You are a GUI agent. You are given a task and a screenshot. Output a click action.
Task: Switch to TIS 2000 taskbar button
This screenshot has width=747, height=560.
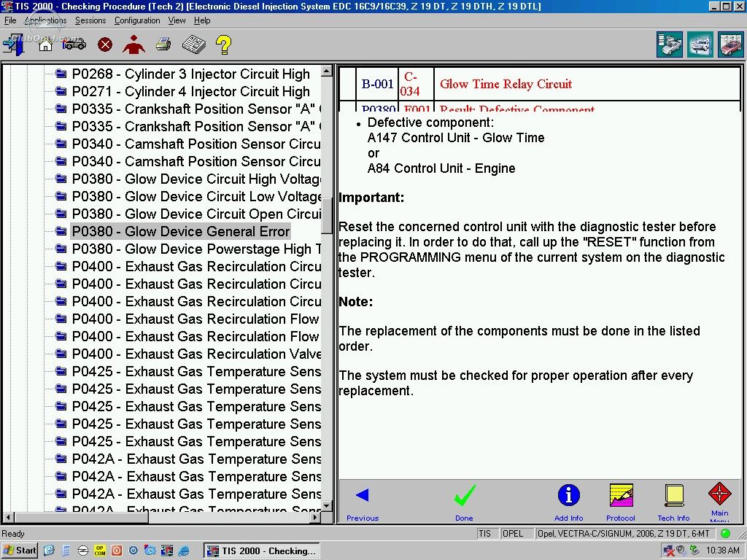262,551
